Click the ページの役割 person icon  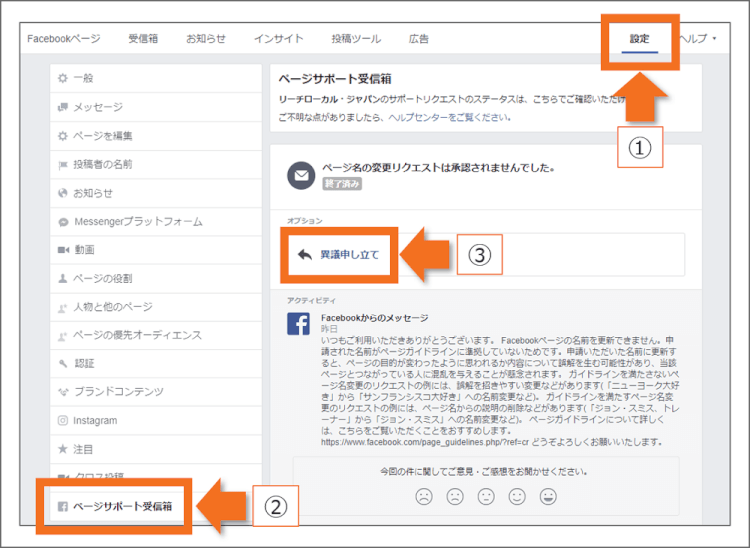[x=63, y=278]
